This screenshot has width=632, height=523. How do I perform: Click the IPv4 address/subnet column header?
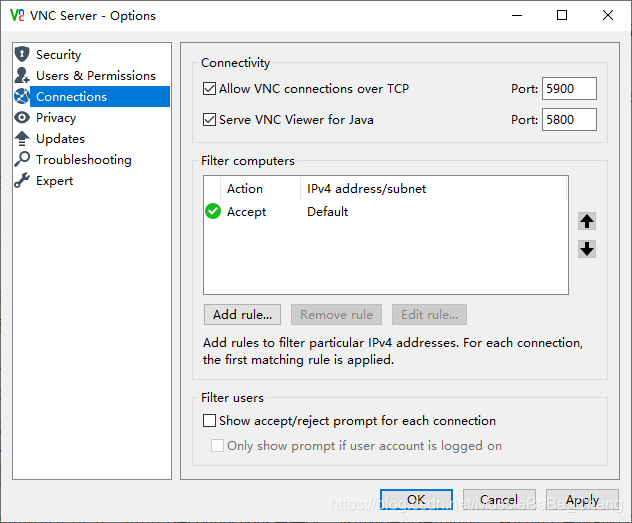433,189
